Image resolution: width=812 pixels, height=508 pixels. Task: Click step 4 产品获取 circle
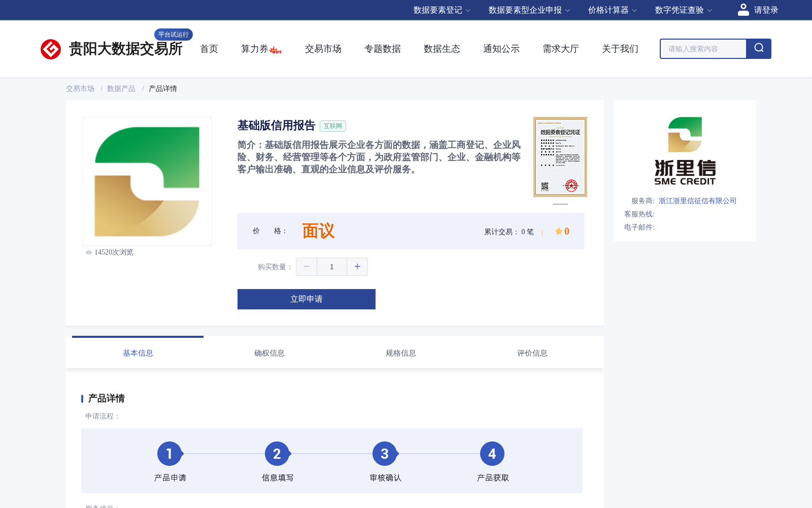(492, 454)
